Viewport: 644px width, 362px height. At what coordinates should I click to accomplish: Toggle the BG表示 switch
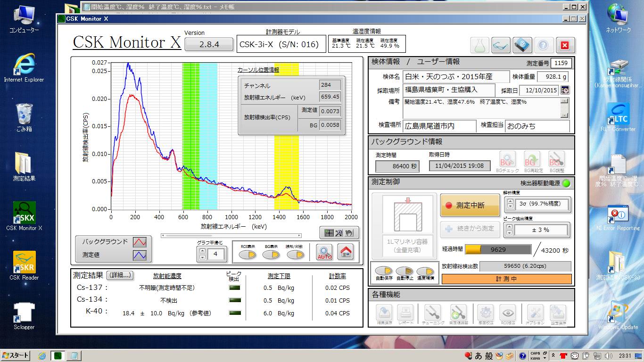tap(271, 255)
